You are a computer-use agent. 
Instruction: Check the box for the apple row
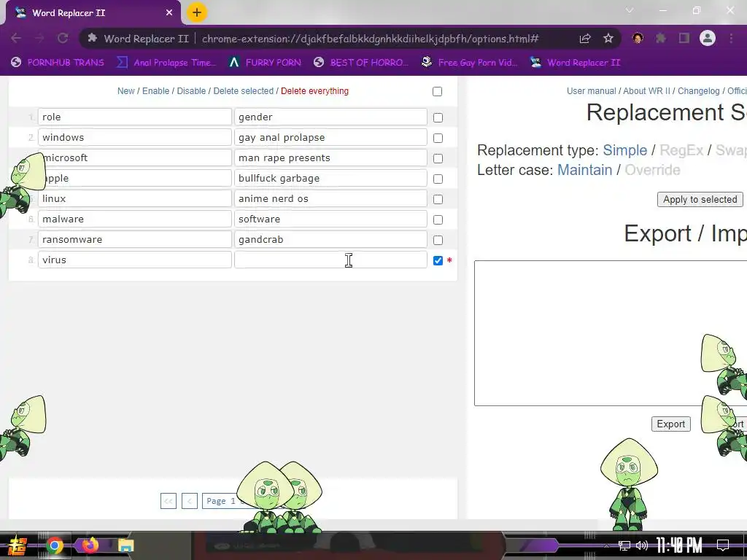click(438, 179)
